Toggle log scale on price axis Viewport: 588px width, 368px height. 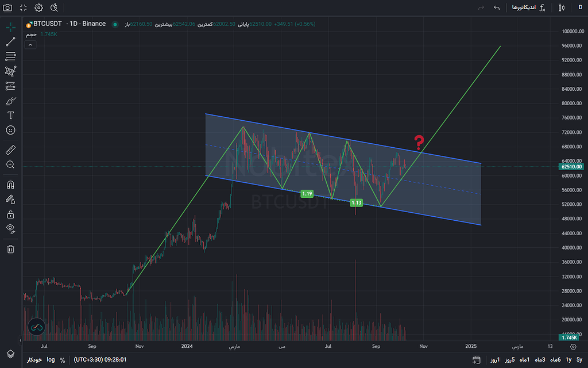tap(51, 360)
